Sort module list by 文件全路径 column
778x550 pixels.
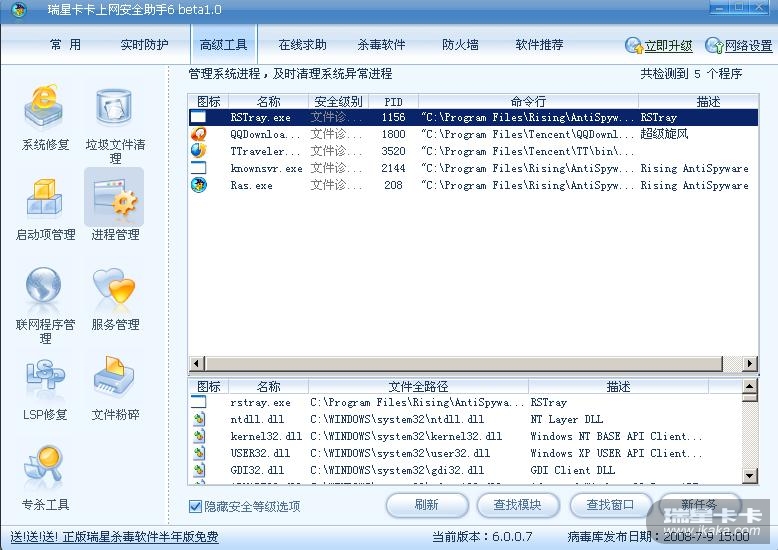pos(418,386)
